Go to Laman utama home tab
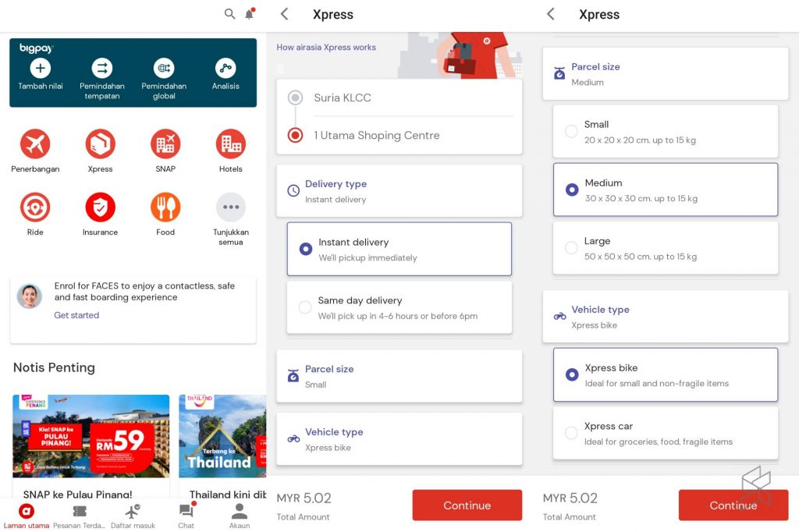 pyautogui.click(x=27, y=516)
